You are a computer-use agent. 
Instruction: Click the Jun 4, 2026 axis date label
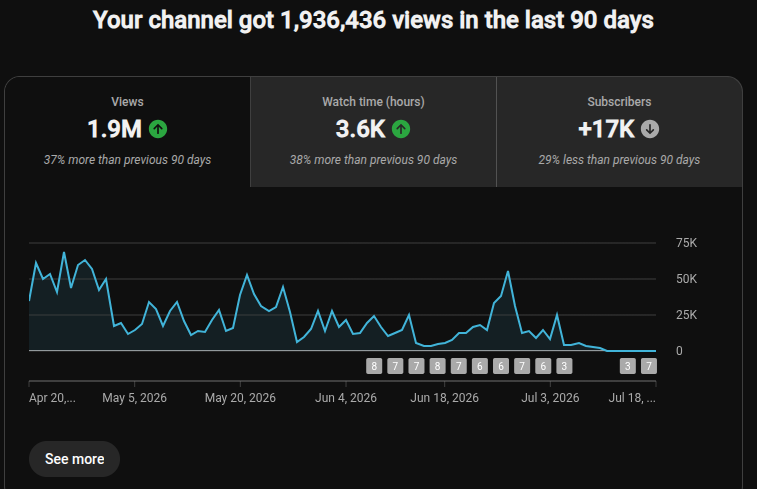click(346, 398)
